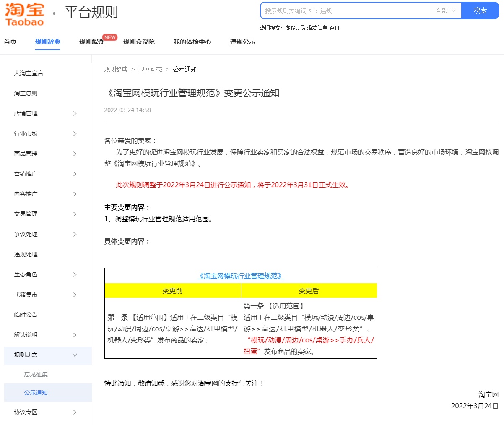Click the red 手办/兵人/扭蛋 text
The width and height of the screenshot is (504, 425).
click(x=309, y=346)
